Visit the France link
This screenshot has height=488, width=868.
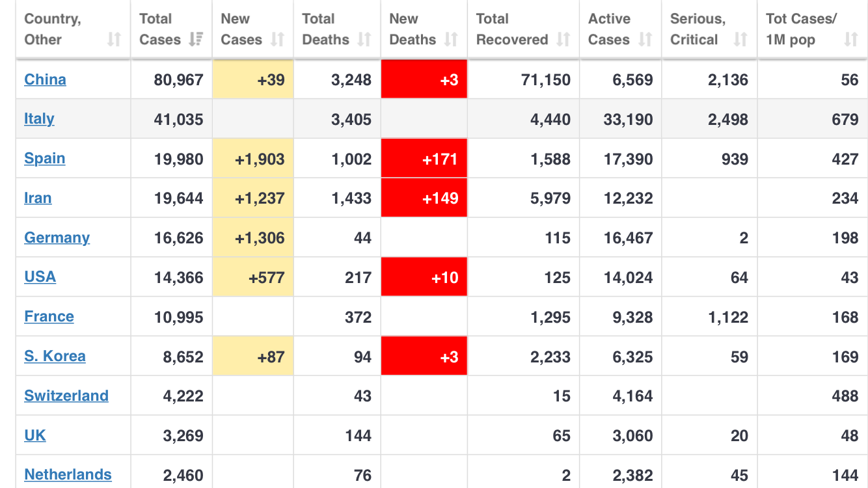click(49, 317)
